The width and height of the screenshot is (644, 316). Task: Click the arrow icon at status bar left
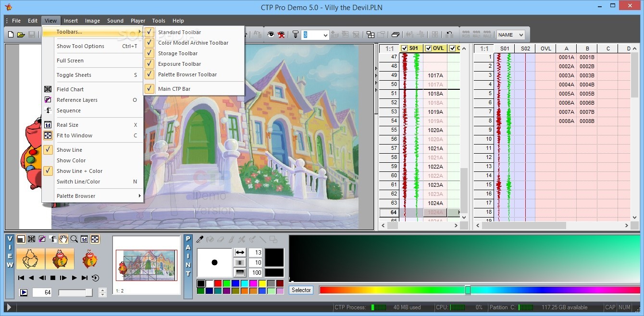pyautogui.click(x=9, y=307)
